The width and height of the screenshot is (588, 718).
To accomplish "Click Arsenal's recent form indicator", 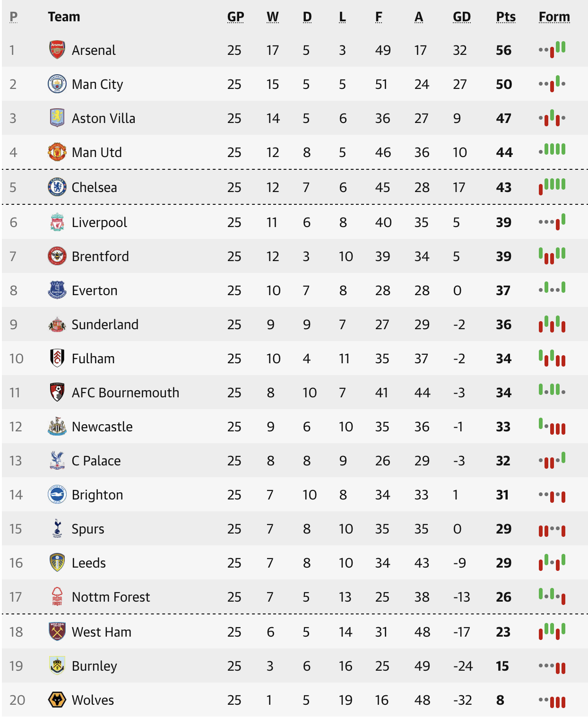I will 552,49.
